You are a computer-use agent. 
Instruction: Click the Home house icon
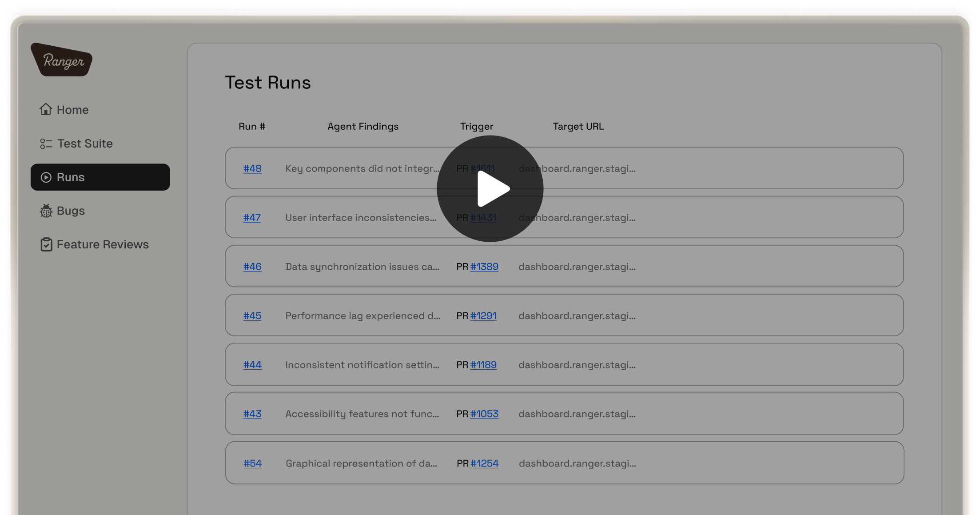click(46, 109)
